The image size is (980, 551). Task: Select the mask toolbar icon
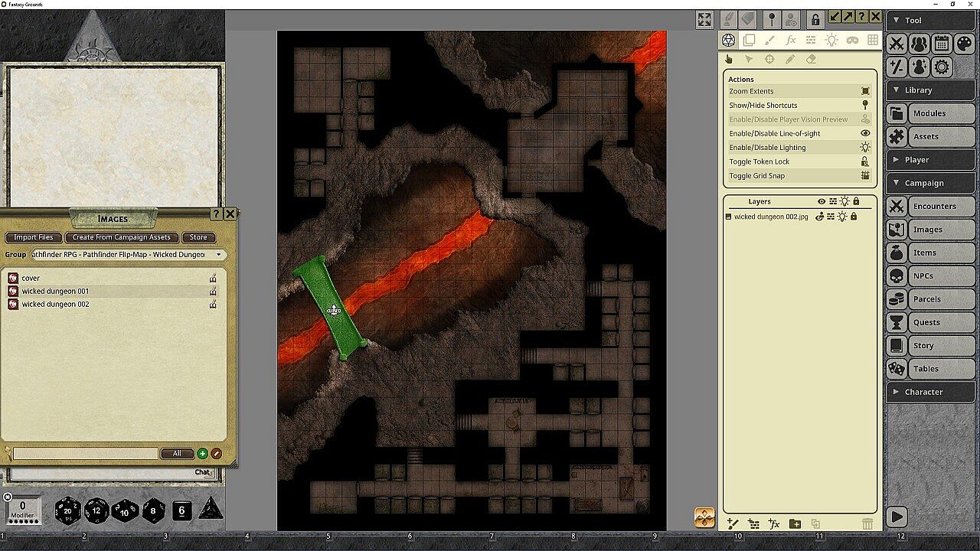point(852,41)
